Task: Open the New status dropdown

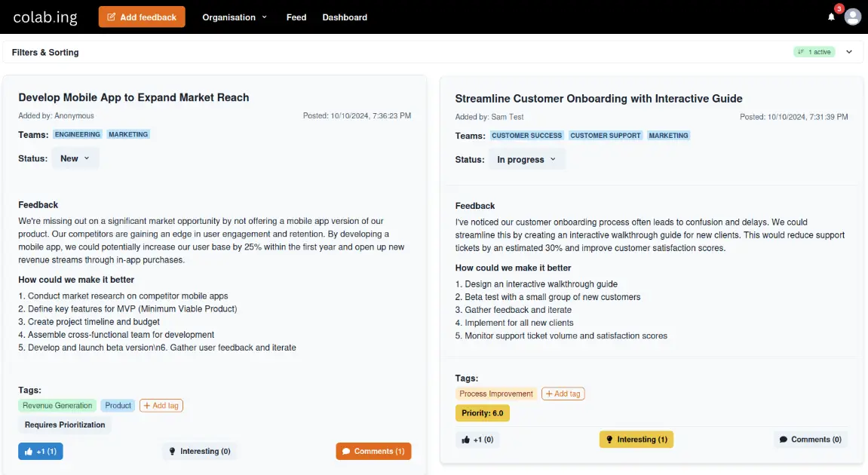Action: tap(75, 158)
